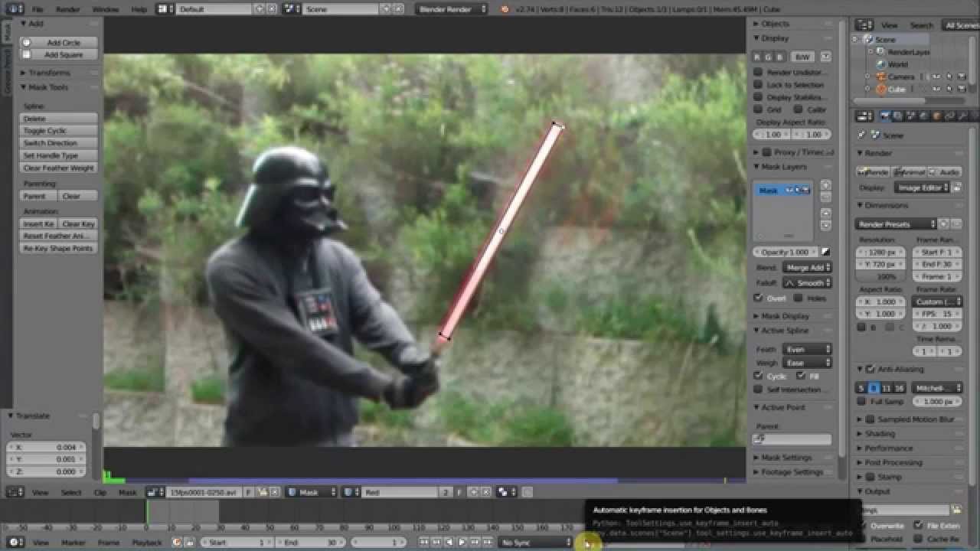Open the Blender Render engine dropdown
The width and height of the screenshot is (980, 551).
click(452, 9)
